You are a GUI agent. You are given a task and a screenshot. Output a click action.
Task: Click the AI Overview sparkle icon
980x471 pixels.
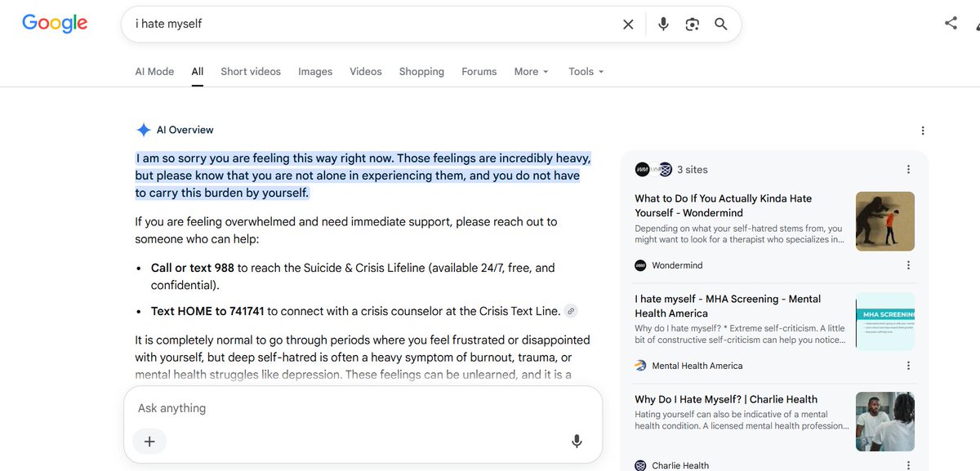[x=143, y=130]
